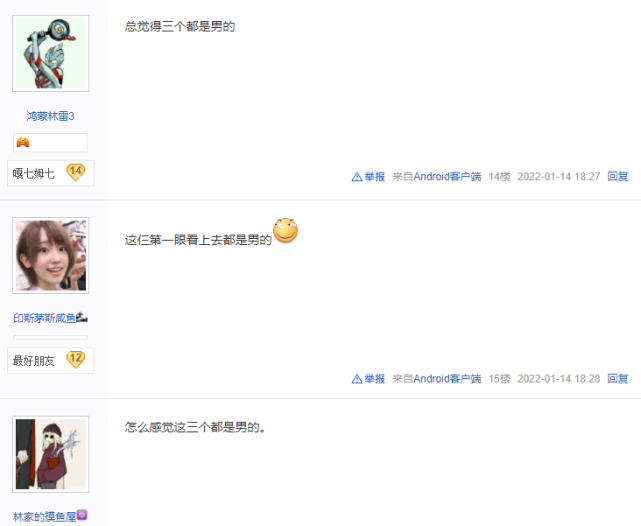Screen dimensions: 641x526
Task: Click the 最好朋友 title badge box
Action: point(51,360)
